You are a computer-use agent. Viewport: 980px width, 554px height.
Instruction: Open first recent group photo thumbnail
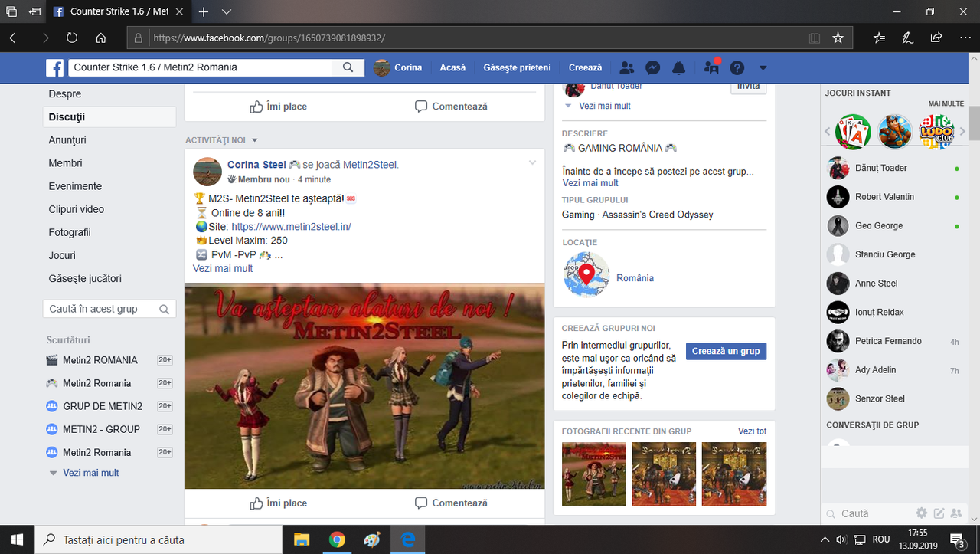[x=594, y=474]
